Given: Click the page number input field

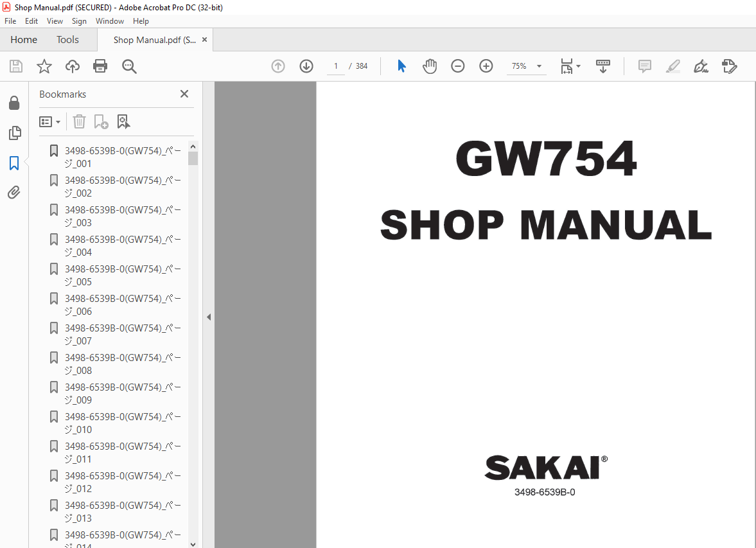Looking at the screenshot, I should click(x=335, y=66).
